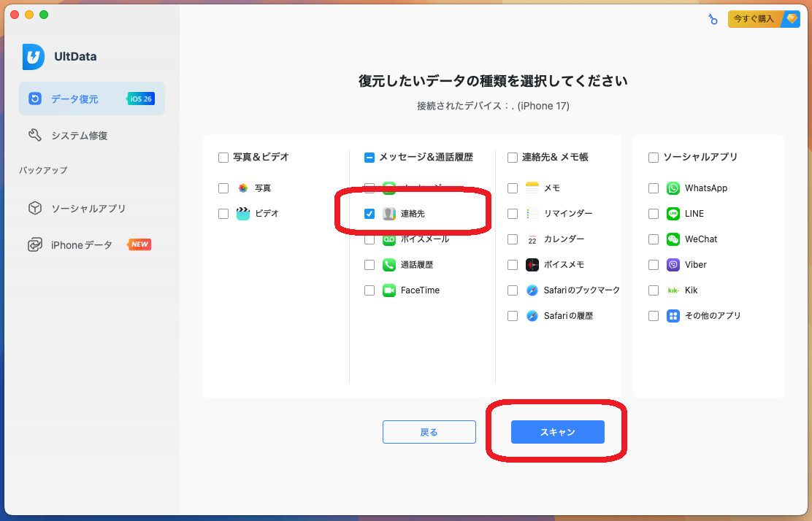The height and width of the screenshot is (521, 812).
Task: Click the UltData logo icon
Action: (x=33, y=56)
